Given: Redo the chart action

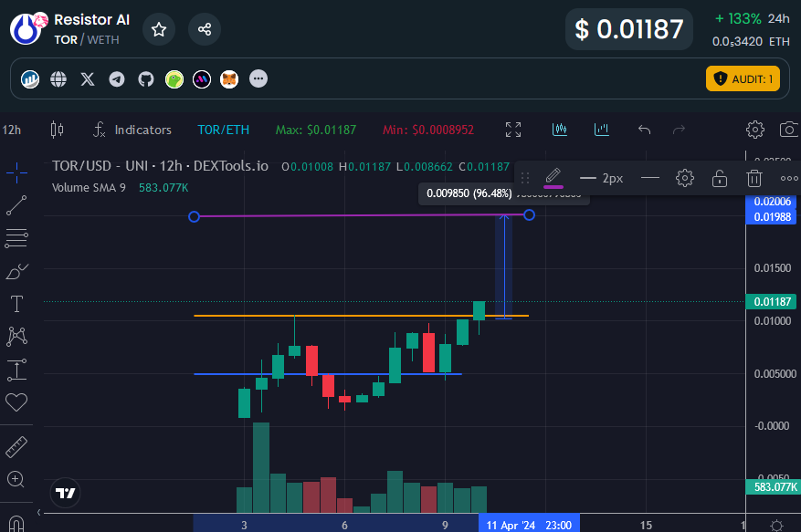Looking at the screenshot, I should point(679,130).
